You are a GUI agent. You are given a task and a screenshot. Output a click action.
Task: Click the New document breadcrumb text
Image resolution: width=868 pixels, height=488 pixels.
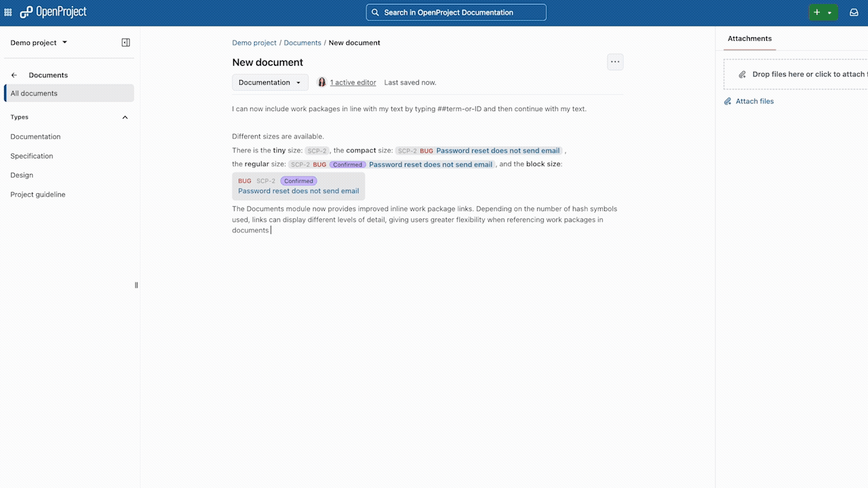pyautogui.click(x=354, y=43)
